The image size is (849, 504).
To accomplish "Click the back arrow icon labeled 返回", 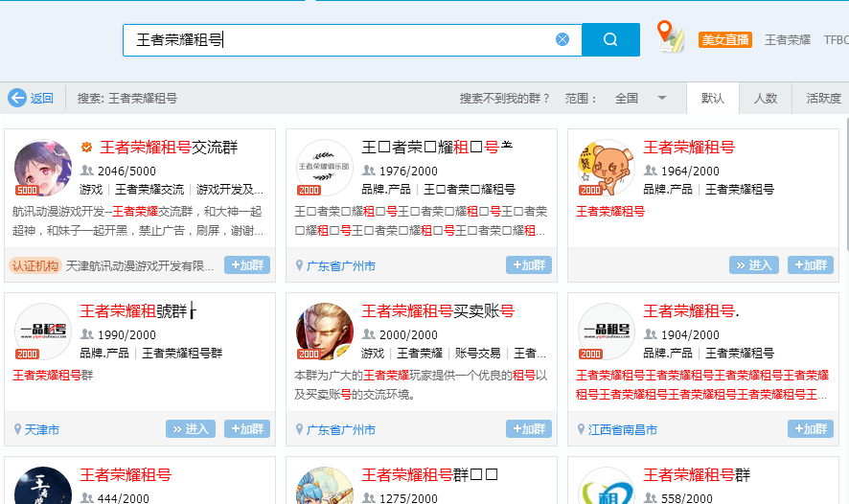I will [x=17, y=98].
